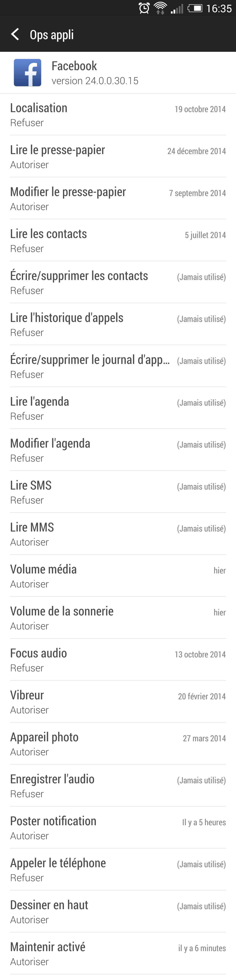This screenshot has width=236, height=980.
Task: Open Appareil photo permission setting
Action: [x=118, y=743]
